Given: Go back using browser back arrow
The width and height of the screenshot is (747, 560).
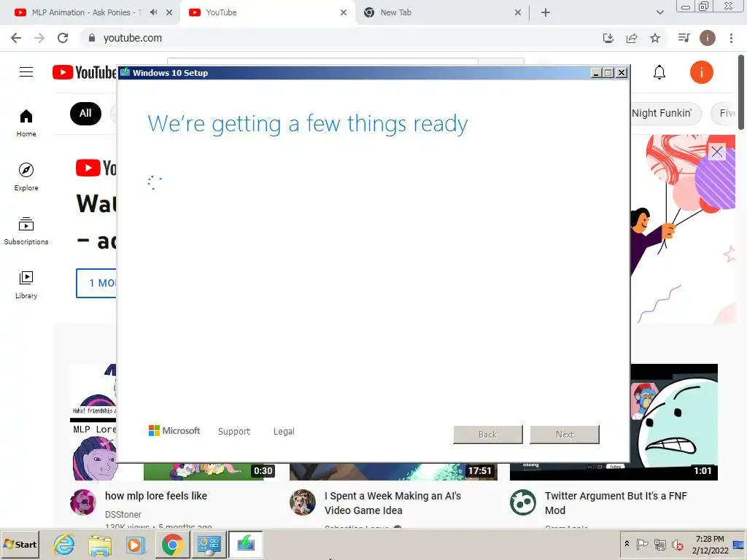Looking at the screenshot, I should pyautogui.click(x=16, y=38).
